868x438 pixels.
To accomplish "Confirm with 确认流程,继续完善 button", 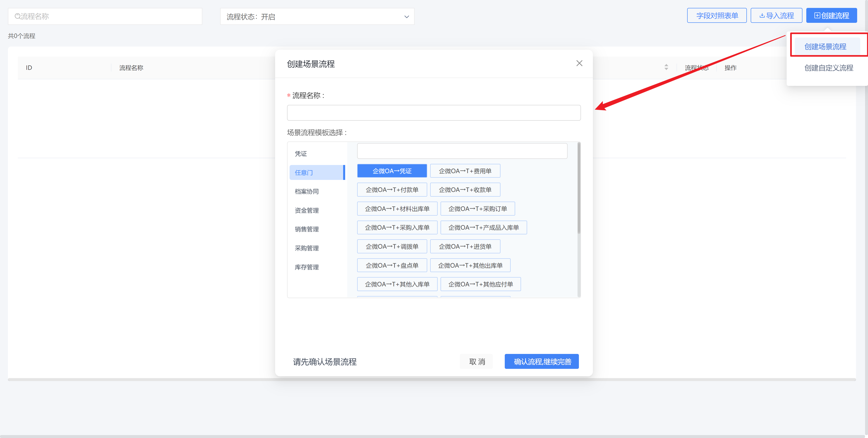I will pyautogui.click(x=542, y=362).
